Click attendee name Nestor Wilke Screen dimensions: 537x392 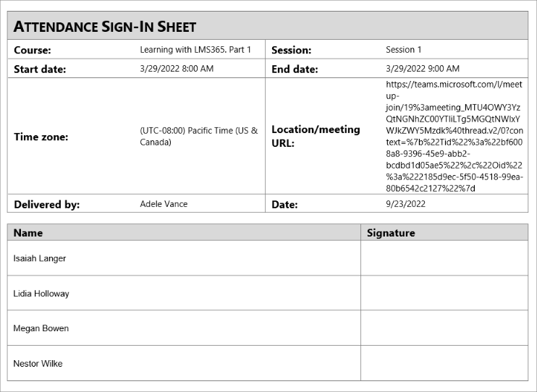click(38, 364)
